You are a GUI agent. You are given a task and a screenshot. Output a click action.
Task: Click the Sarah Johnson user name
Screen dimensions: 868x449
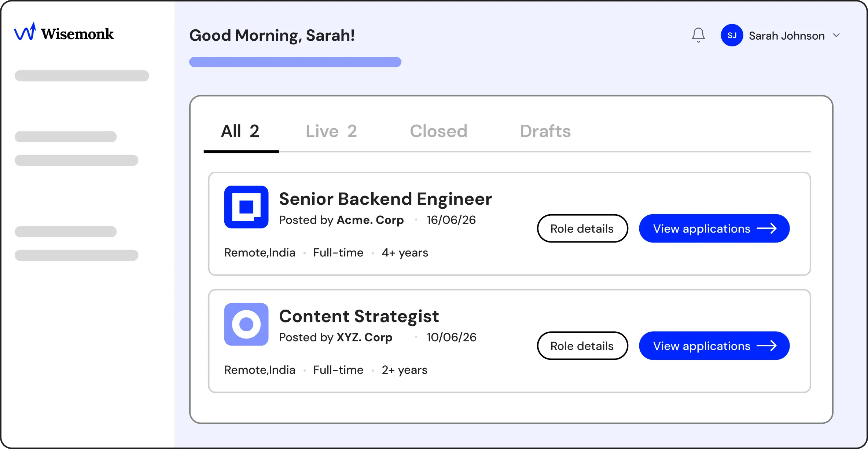click(787, 36)
